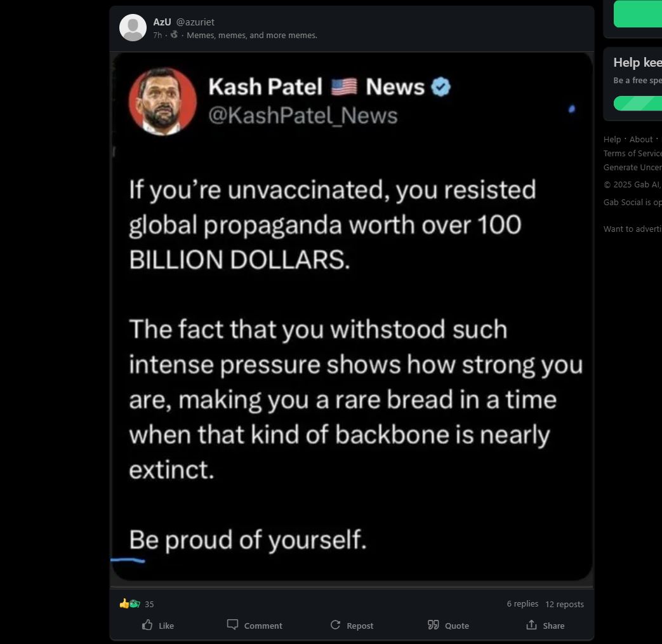Click the thumbs-up Like icon
Image resolution: width=662 pixels, height=644 pixels.
tap(147, 625)
